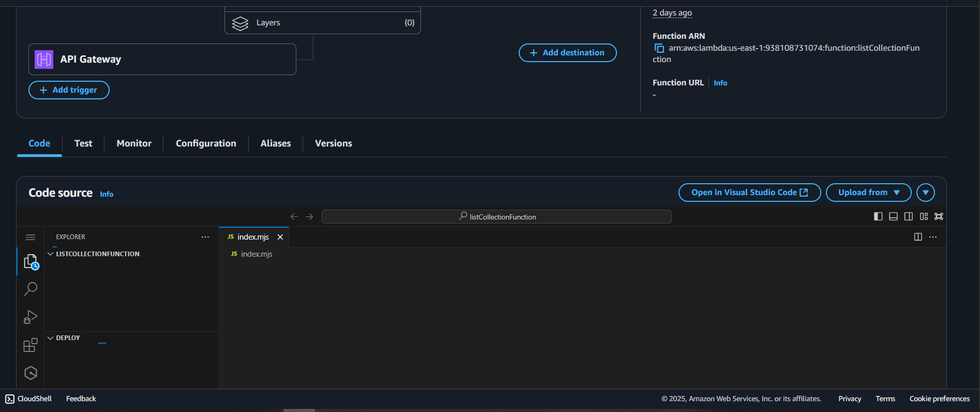Viewport: 980px width, 412px height.
Task: Go forward in editor navigation
Action: click(309, 216)
